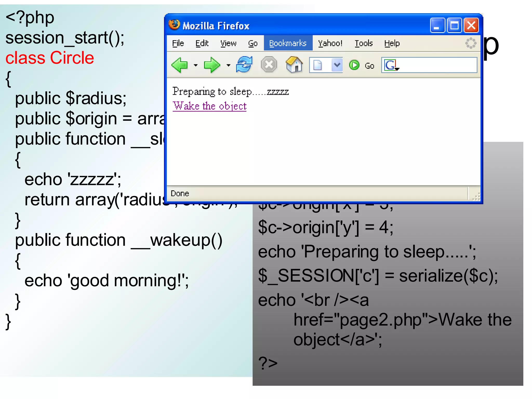This screenshot has width=532, height=399.
Task: Close the Mozilla Firefox window
Action: point(471,25)
